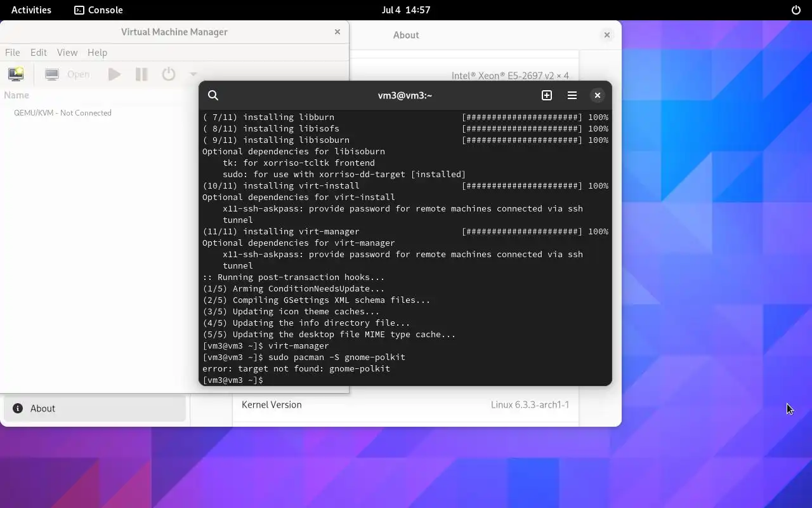
Task: Click the (11/11) installing virt-manager line
Action: click(x=405, y=232)
